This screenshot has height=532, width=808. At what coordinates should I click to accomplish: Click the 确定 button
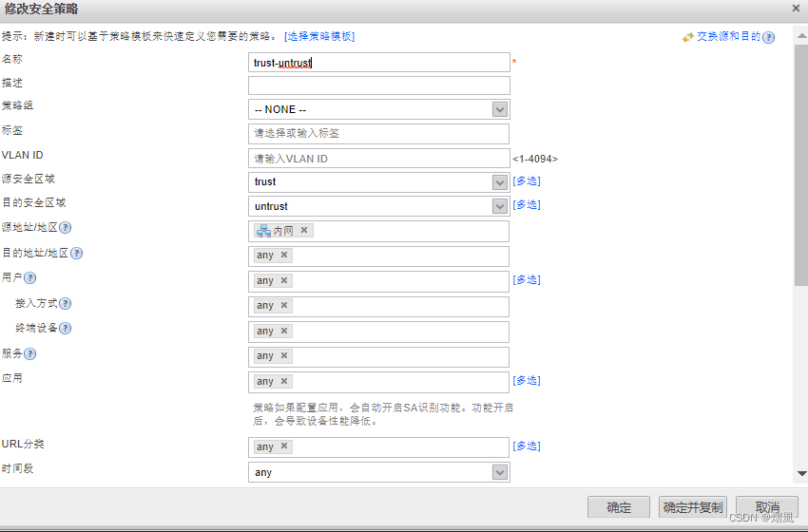[619, 507]
